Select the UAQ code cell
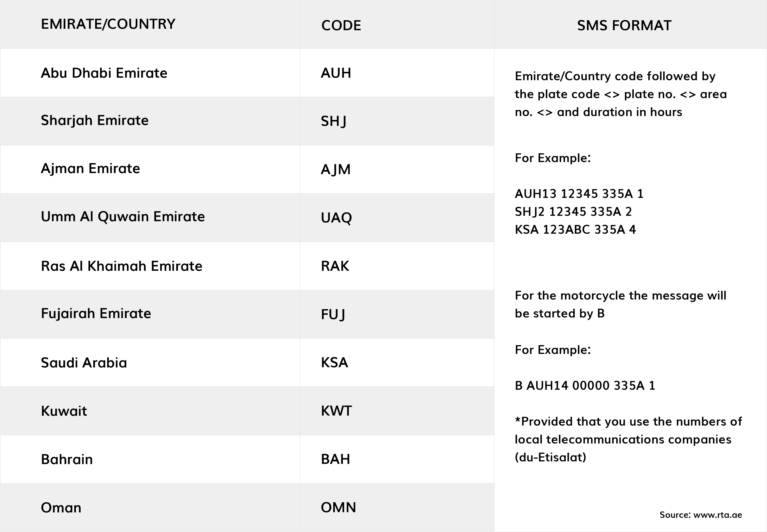Image resolution: width=767 pixels, height=532 pixels. click(x=397, y=218)
